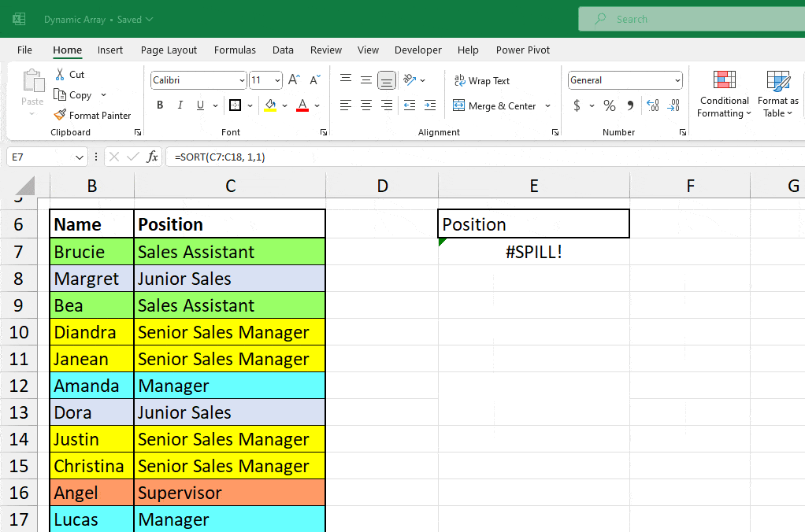This screenshot has width=805, height=532.
Task: Select the Cut icon in Clipboard group
Action: point(59,75)
